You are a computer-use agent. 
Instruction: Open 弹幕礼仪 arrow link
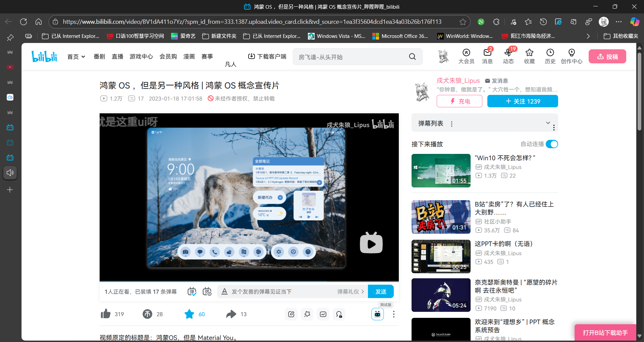[x=351, y=292]
